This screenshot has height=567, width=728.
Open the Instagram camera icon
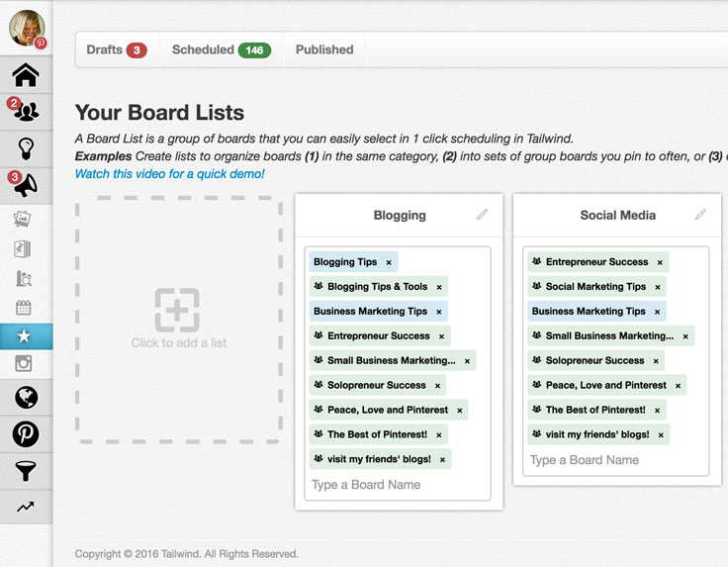click(23, 363)
